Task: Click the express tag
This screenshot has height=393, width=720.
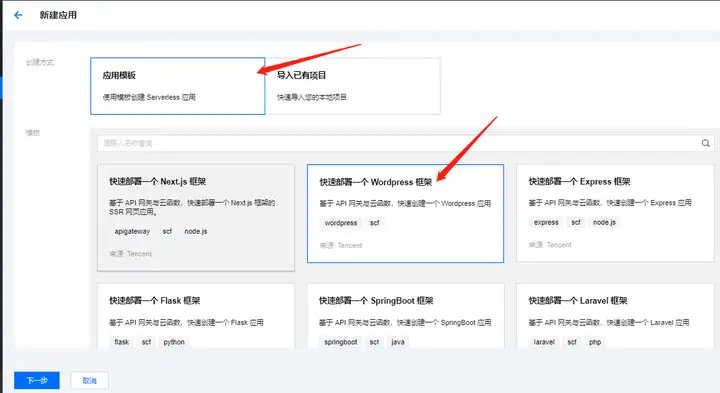Action: 546,222
